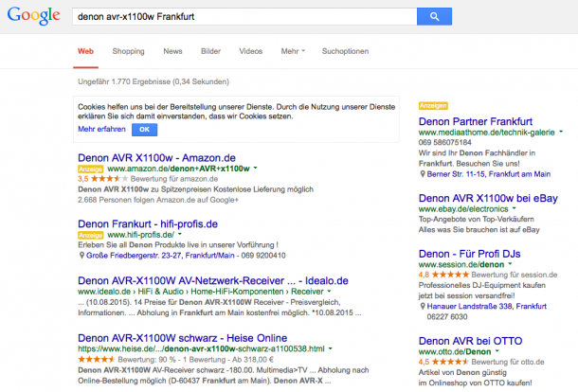Expand arrow next to heise.de URL
The image size is (578, 392).
point(331,348)
